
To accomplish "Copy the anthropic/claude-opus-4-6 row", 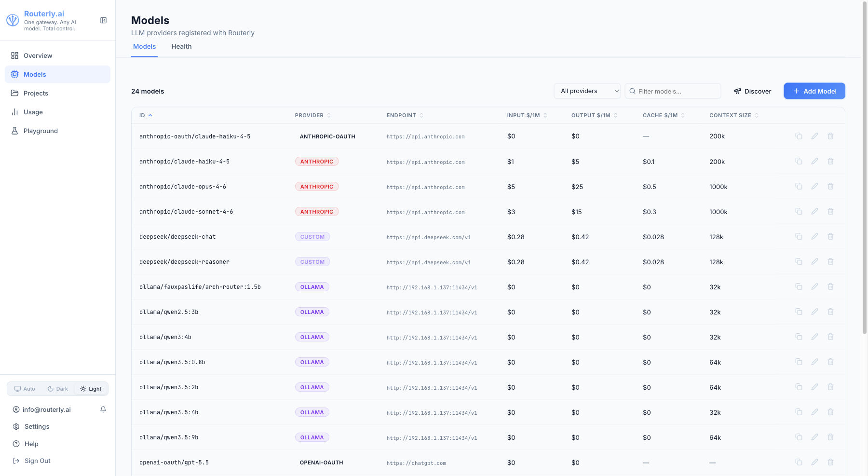I will (799, 186).
